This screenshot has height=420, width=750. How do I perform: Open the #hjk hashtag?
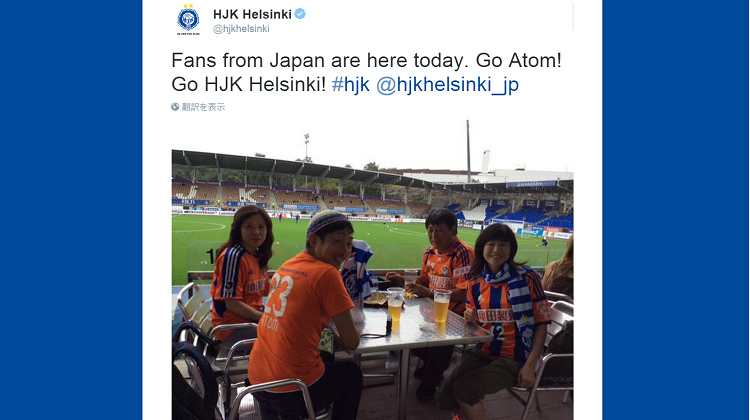pos(351,84)
